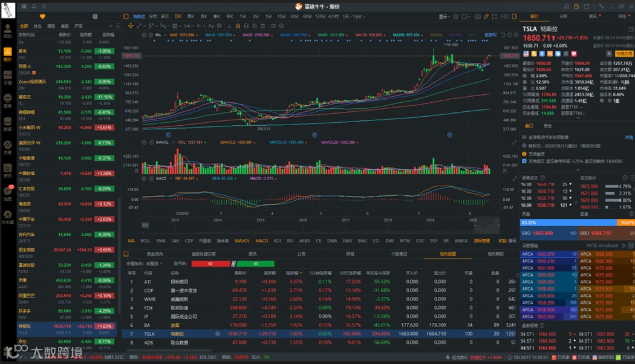This screenshot has height=364, width=635.
Task: Select the FDX 联邦快递 table row
Action: tap(319, 308)
